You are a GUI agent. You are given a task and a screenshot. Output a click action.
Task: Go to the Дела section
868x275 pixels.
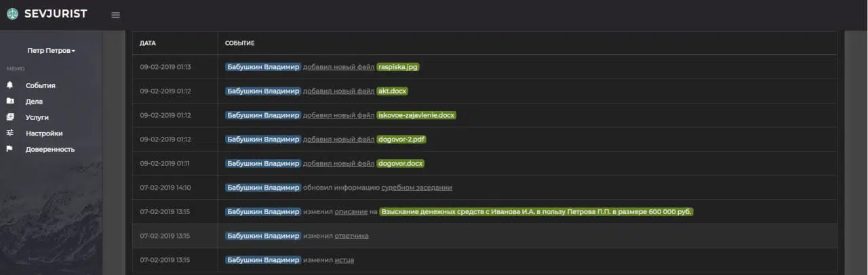pyautogui.click(x=34, y=102)
